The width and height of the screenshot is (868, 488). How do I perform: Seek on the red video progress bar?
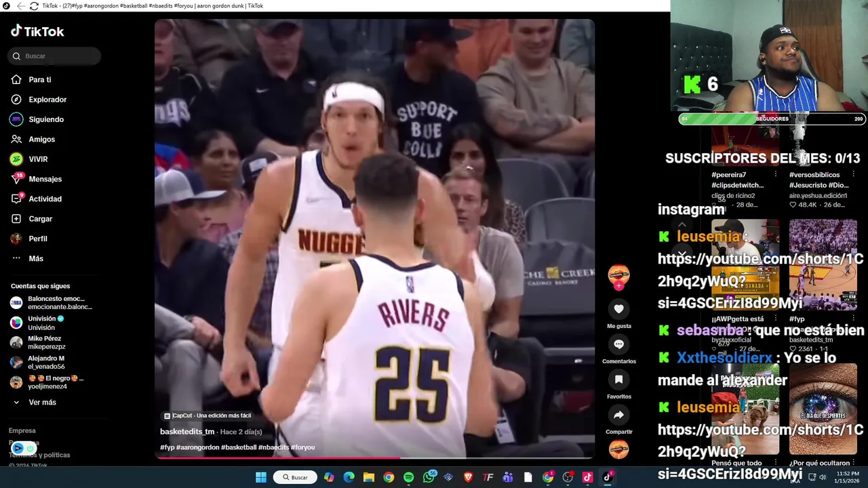click(x=374, y=458)
